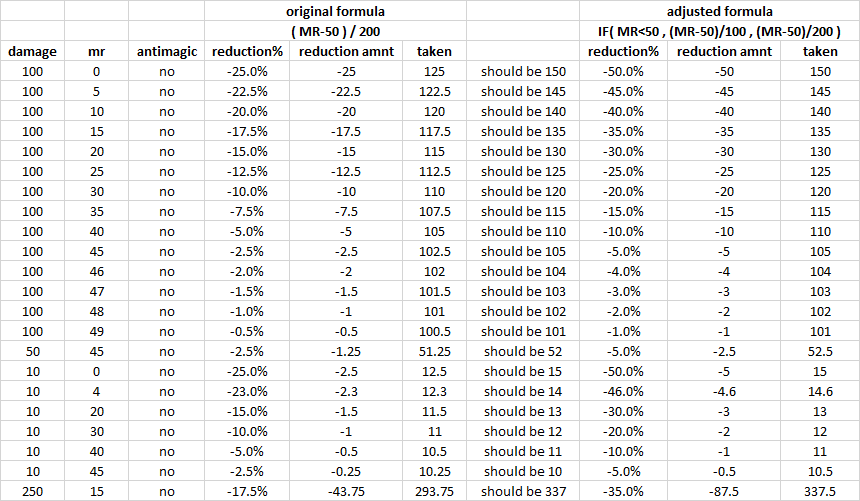This screenshot has width=860, height=501.
Task: Select the cell showing -46.0% reduction
Action: [x=623, y=391]
